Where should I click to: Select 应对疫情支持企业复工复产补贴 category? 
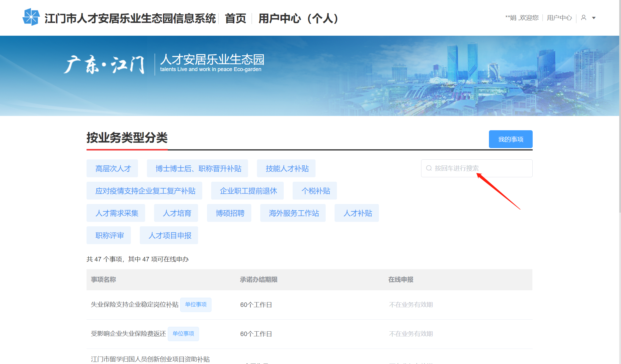click(145, 191)
